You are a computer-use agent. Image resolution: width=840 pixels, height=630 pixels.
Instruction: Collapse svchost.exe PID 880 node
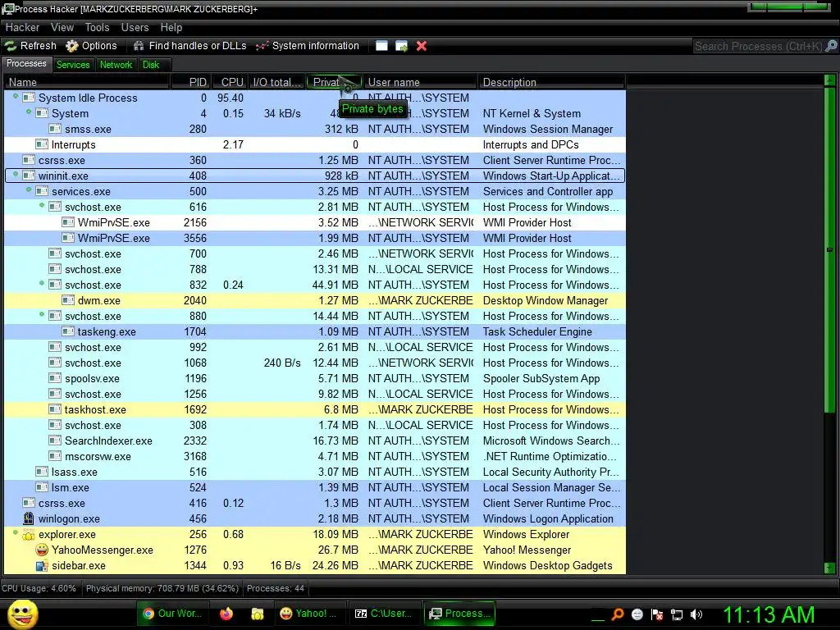pos(42,314)
